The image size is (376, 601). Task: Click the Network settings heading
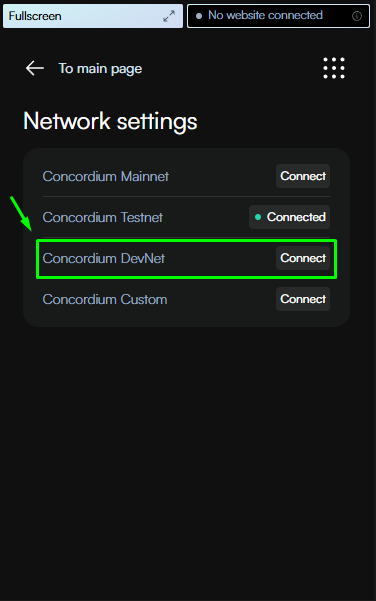coord(110,122)
